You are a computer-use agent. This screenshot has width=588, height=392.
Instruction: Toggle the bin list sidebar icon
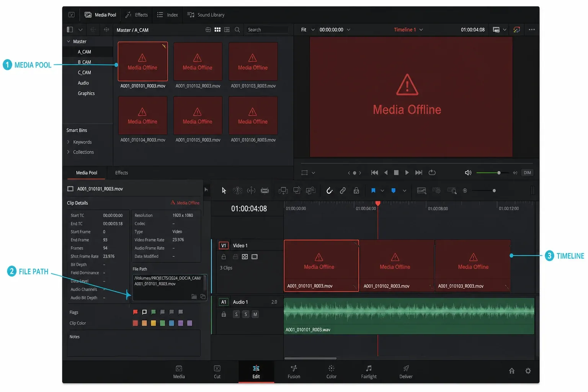(x=70, y=29)
